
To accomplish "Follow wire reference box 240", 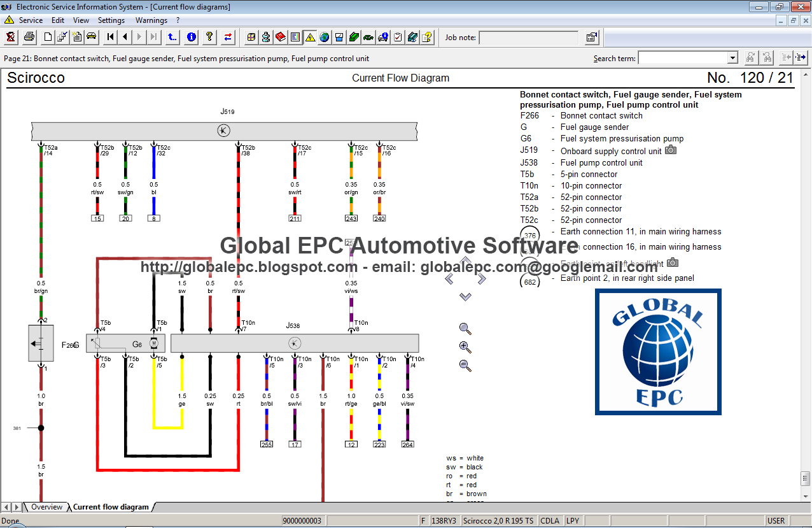I will pyautogui.click(x=379, y=218).
